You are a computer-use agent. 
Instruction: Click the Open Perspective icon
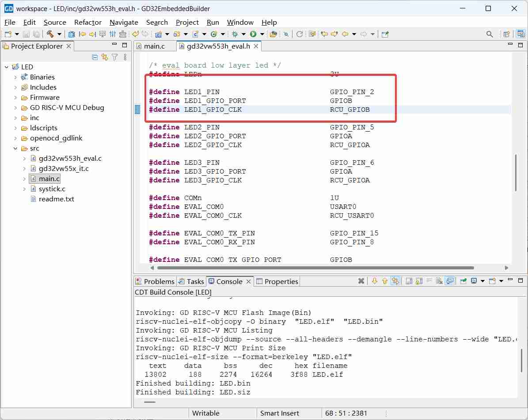pyautogui.click(x=507, y=34)
